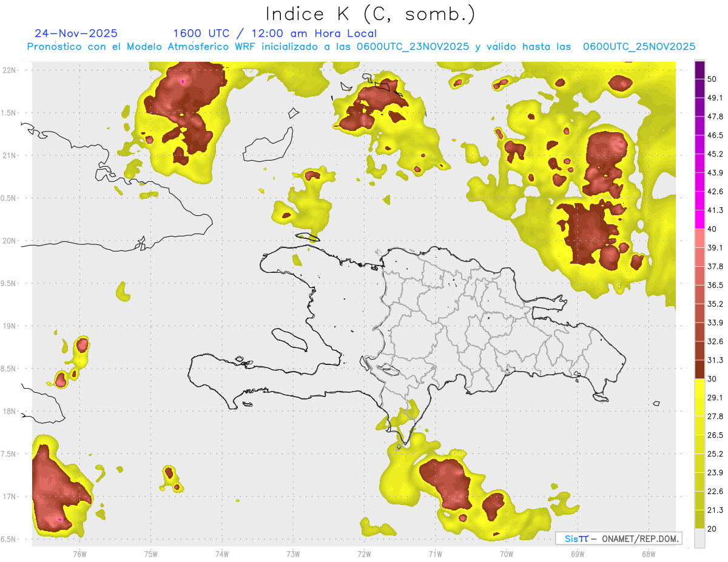Click the '46.5' colorbar value
This screenshot has width=728, height=562.
(x=715, y=135)
